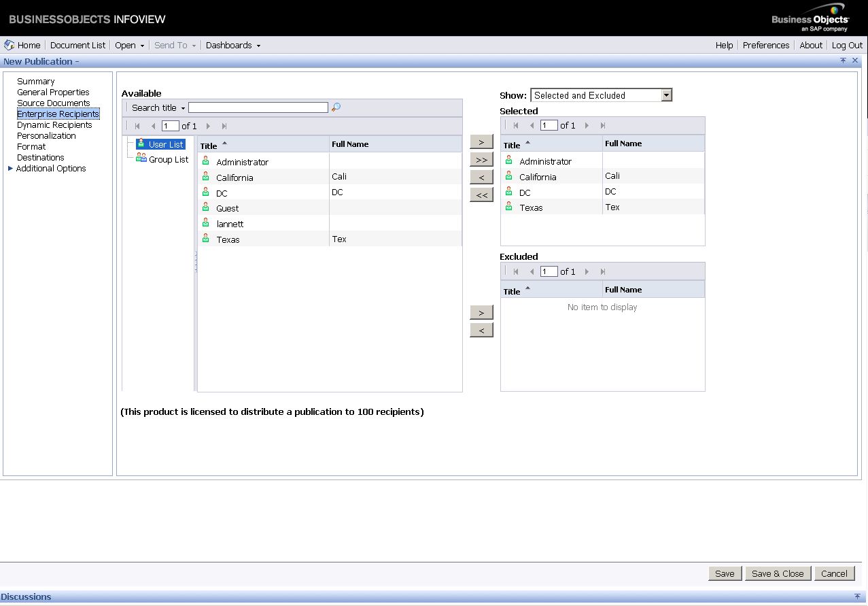Go to Dynamic Recipients section

click(x=54, y=124)
